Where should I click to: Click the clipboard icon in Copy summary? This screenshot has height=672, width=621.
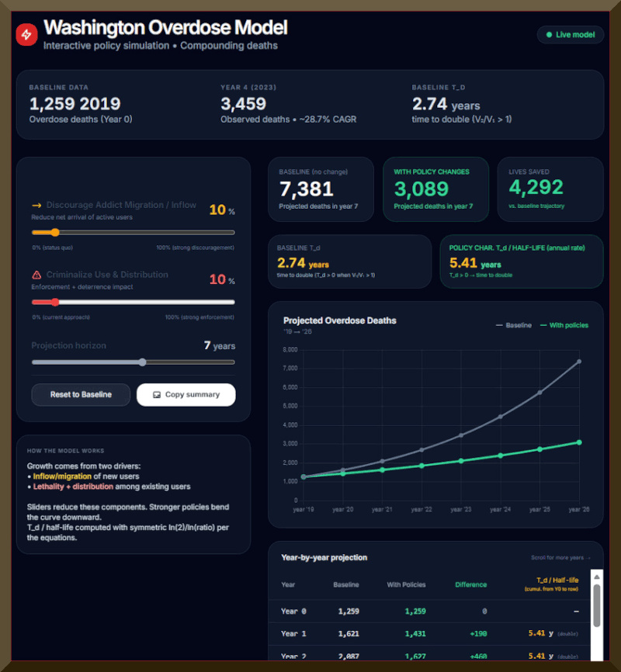[x=157, y=395]
